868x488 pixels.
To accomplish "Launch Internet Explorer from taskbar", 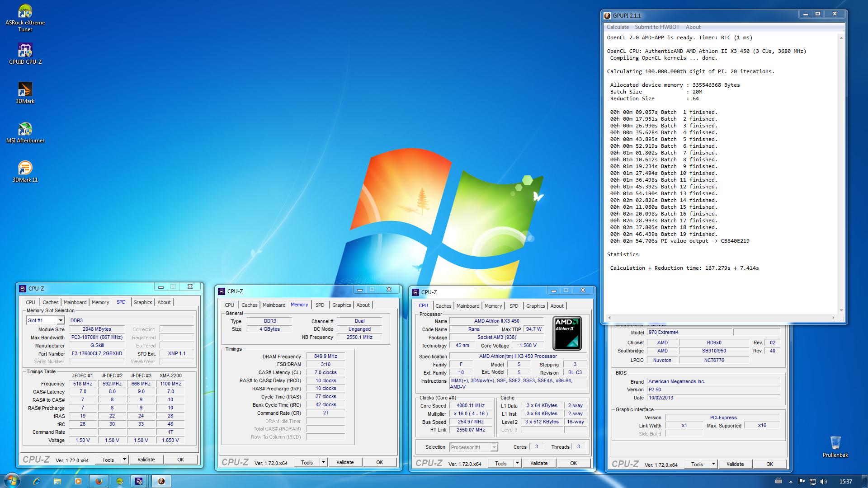I will tap(37, 481).
